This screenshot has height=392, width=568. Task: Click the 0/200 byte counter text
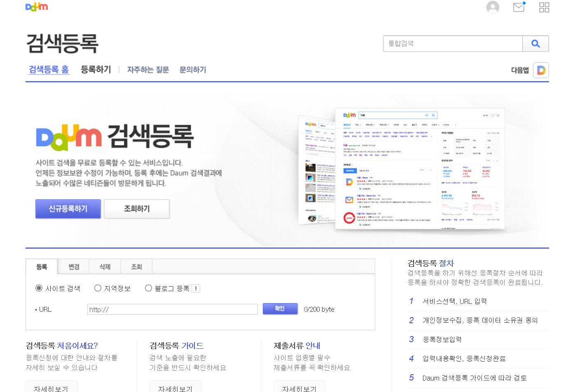click(x=319, y=309)
